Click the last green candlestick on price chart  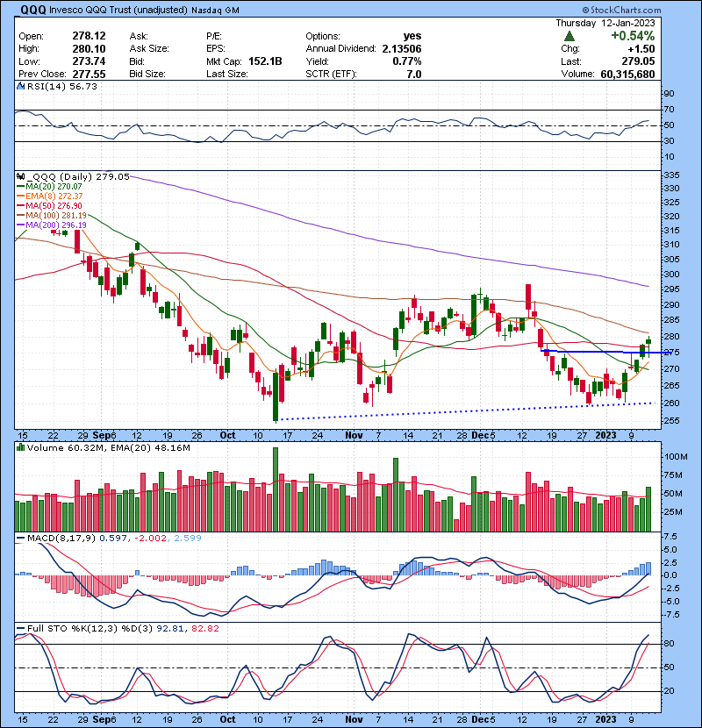(x=648, y=342)
